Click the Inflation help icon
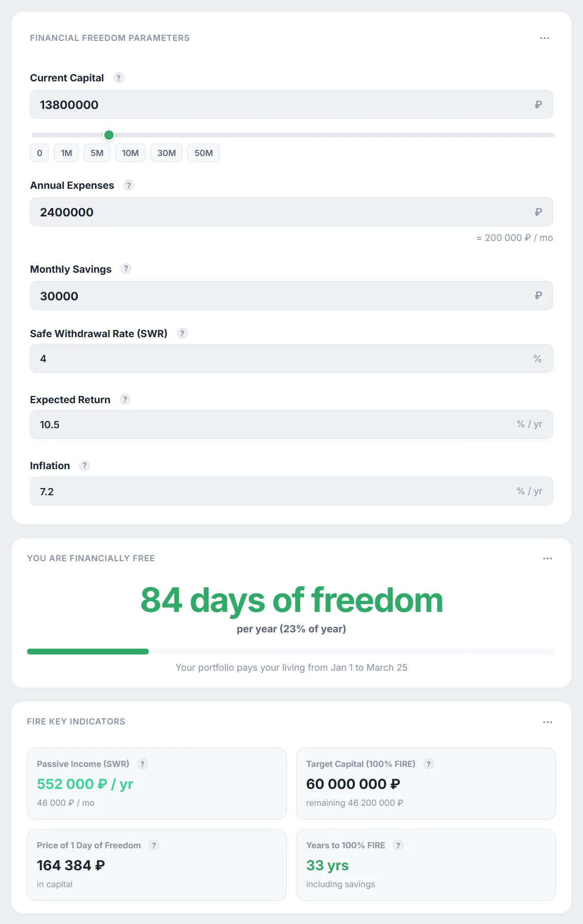The height and width of the screenshot is (924, 583). [x=84, y=466]
